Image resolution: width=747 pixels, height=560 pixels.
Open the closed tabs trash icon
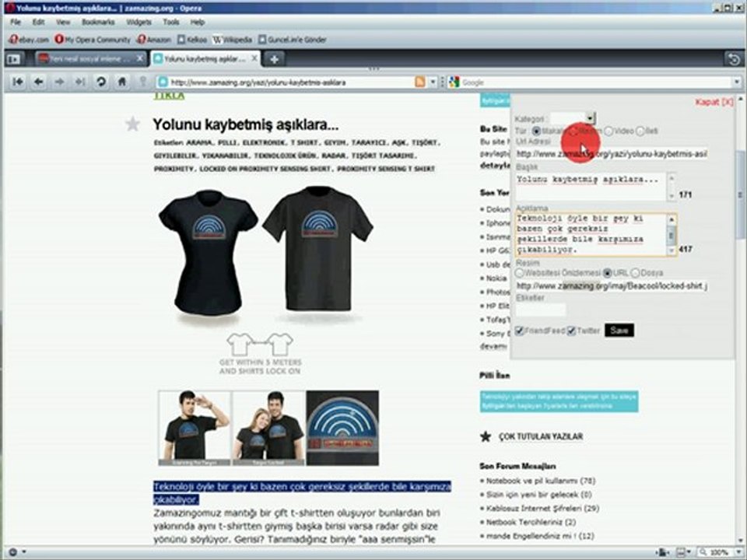[734, 59]
